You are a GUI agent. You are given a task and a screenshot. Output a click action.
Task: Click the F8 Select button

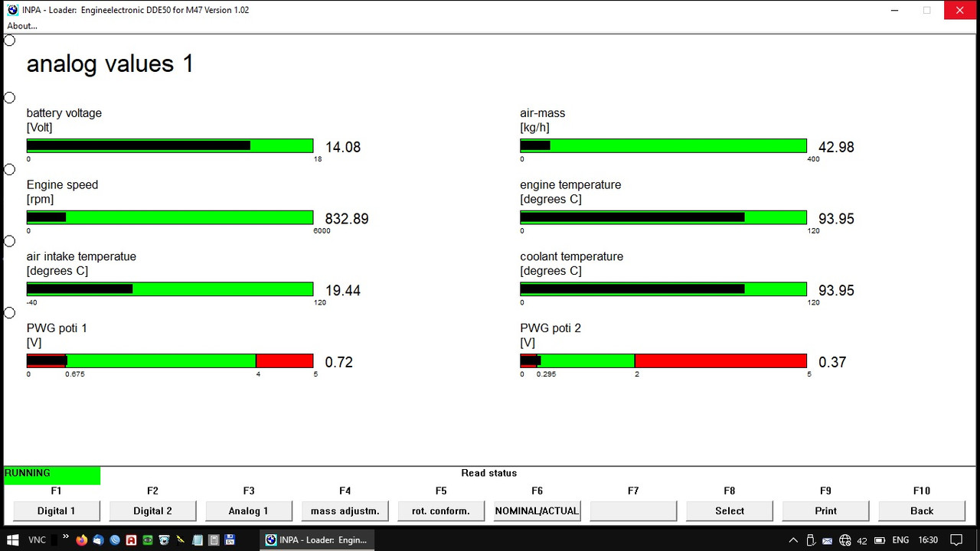[730, 510]
